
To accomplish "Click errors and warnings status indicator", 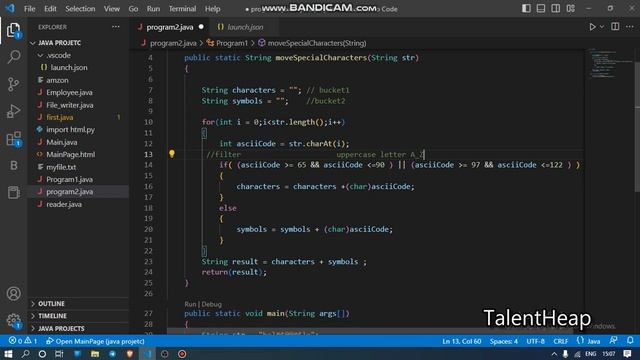I will (23, 341).
